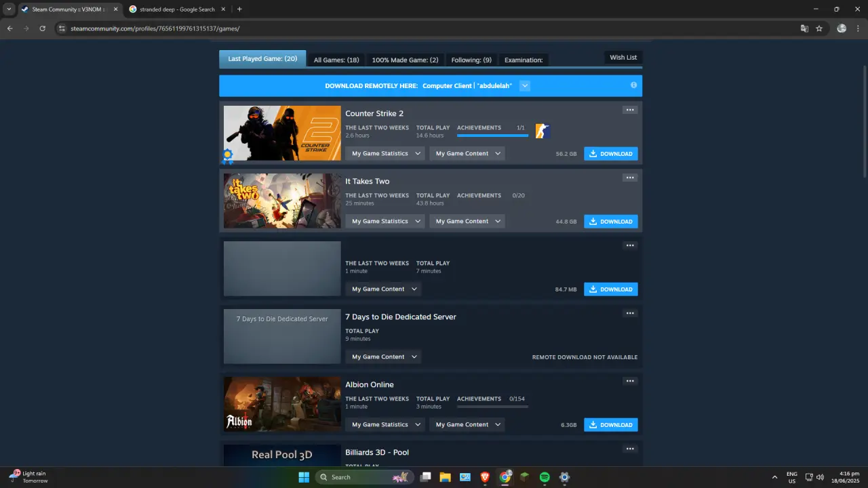Open the Wish List
868x488 pixels.
click(x=623, y=58)
